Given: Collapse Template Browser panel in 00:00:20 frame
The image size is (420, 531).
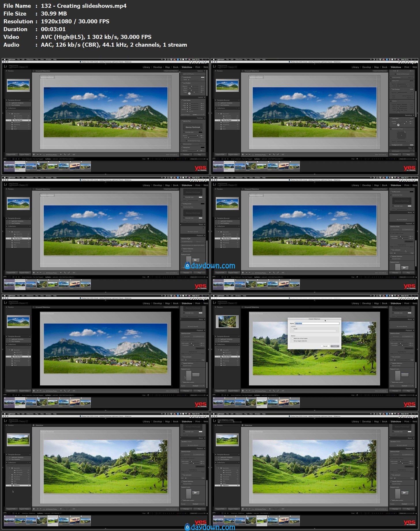Looking at the screenshot, I should [x=7, y=100].
